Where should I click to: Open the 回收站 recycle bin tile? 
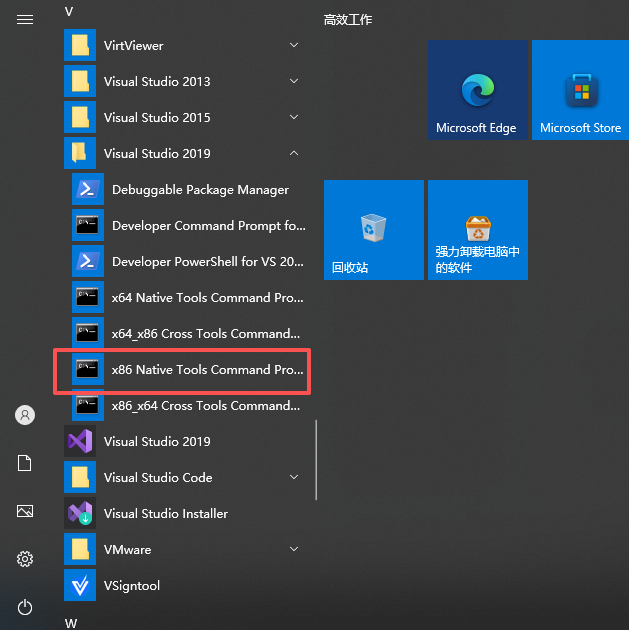pyautogui.click(x=374, y=230)
